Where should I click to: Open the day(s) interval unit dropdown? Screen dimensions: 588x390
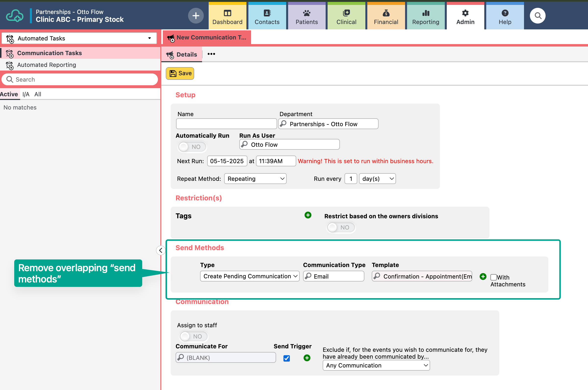tap(377, 179)
